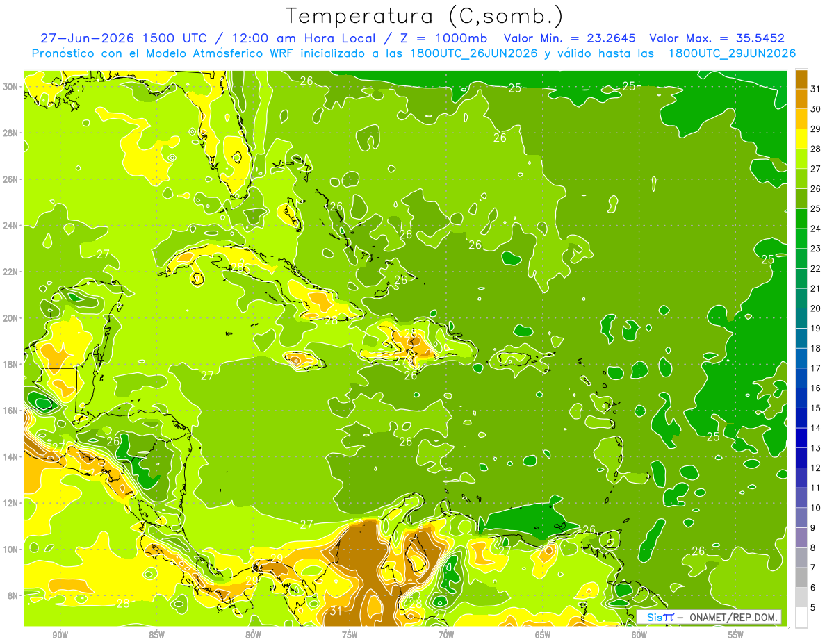Image resolution: width=834 pixels, height=644 pixels.
Task: Click the 90W longitude axis label
Action: click(x=60, y=636)
